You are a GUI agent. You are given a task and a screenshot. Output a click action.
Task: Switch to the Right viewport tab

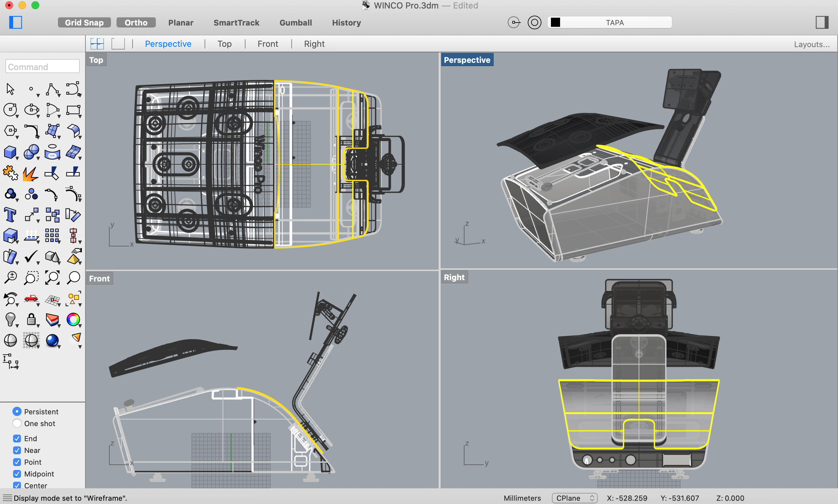tap(314, 44)
